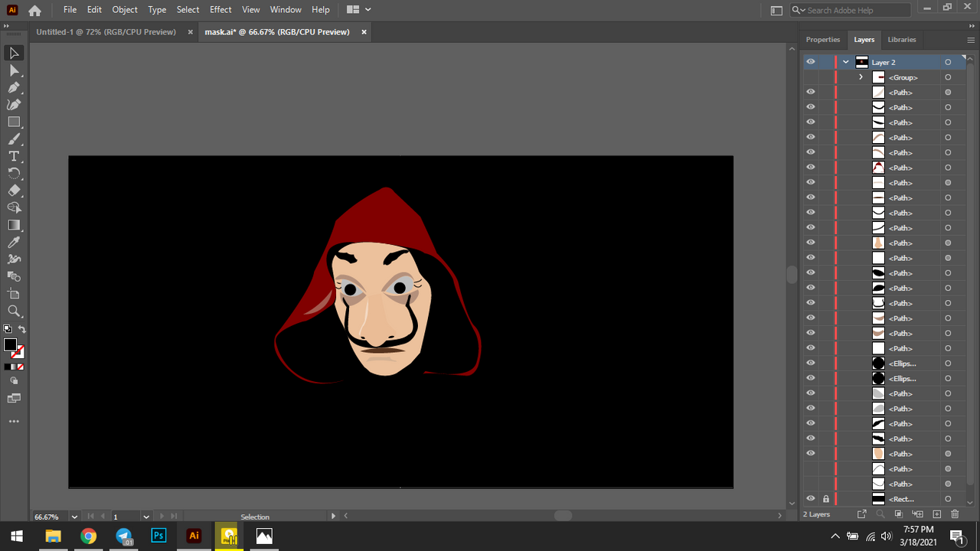
Task: Click the Locate Object magnifier icon
Action: (x=880, y=514)
